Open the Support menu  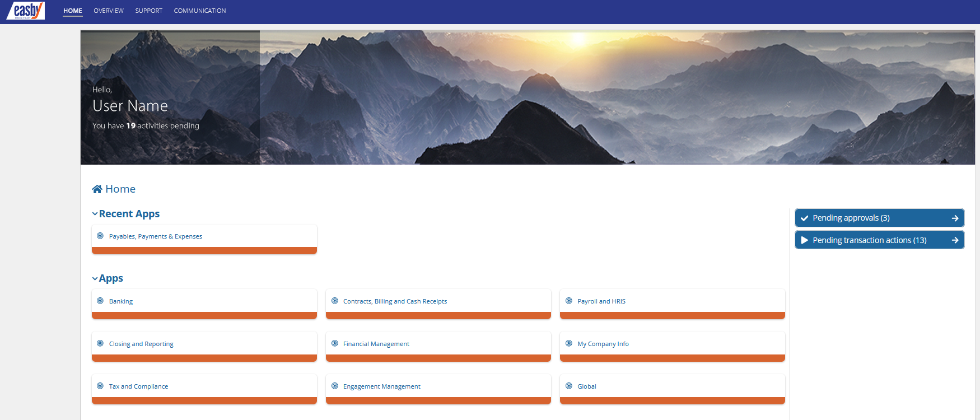[x=148, y=11]
